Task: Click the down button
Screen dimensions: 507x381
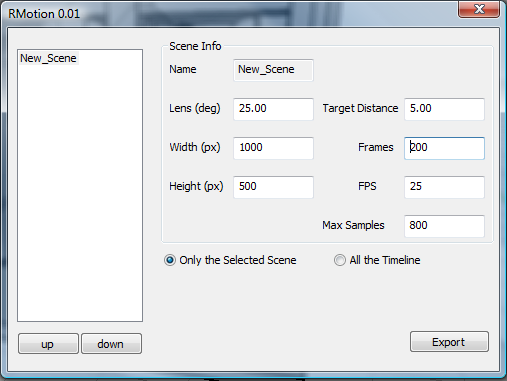Action: point(111,343)
